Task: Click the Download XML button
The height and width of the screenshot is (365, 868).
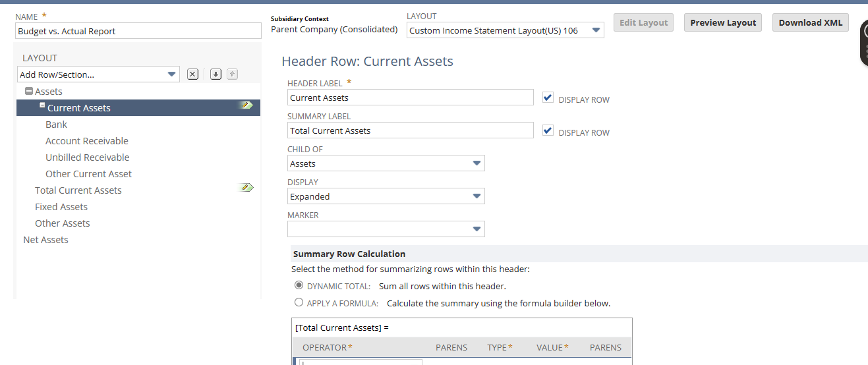Action: coord(810,22)
